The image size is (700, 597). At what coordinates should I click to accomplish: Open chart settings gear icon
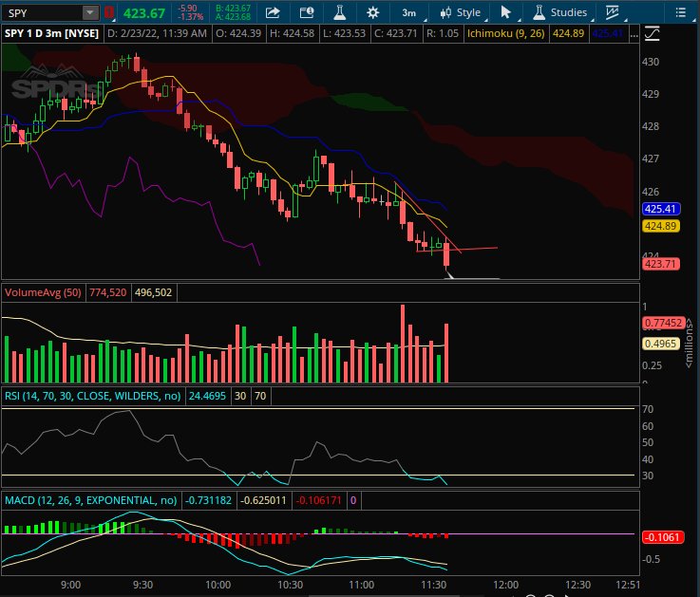tap(372, 12)
